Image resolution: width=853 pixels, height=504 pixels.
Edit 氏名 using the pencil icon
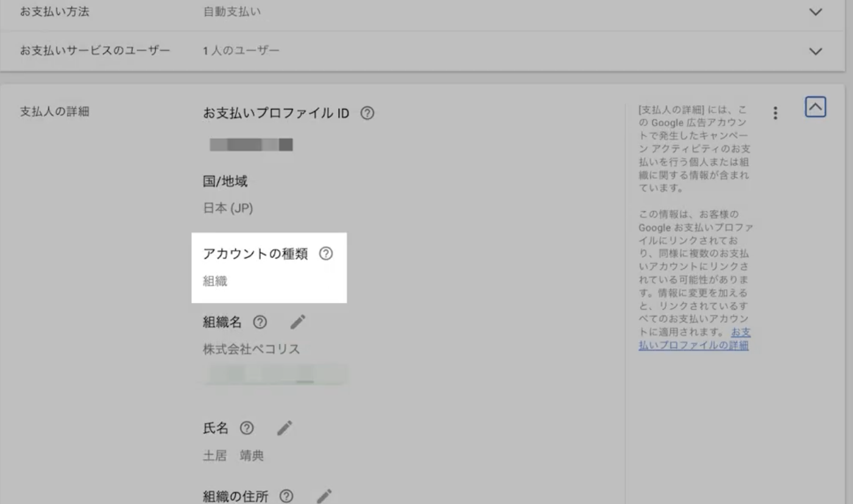pyautogui.click(x=284, y=427)
